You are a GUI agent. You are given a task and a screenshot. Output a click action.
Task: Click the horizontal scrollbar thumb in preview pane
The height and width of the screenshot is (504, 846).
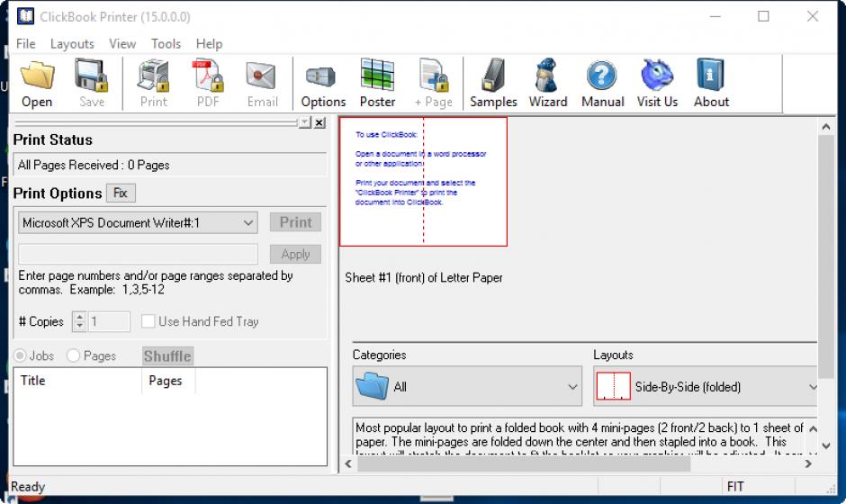point(524,463)
